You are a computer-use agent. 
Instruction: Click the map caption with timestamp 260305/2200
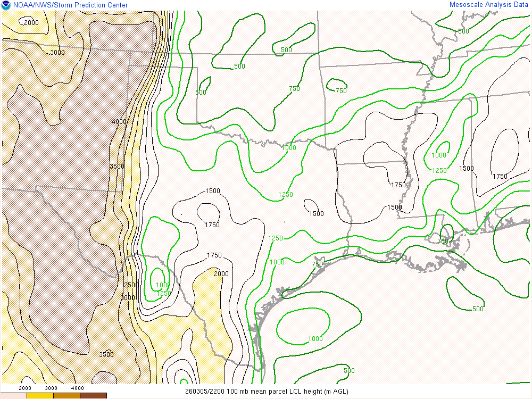coord(266,392)
